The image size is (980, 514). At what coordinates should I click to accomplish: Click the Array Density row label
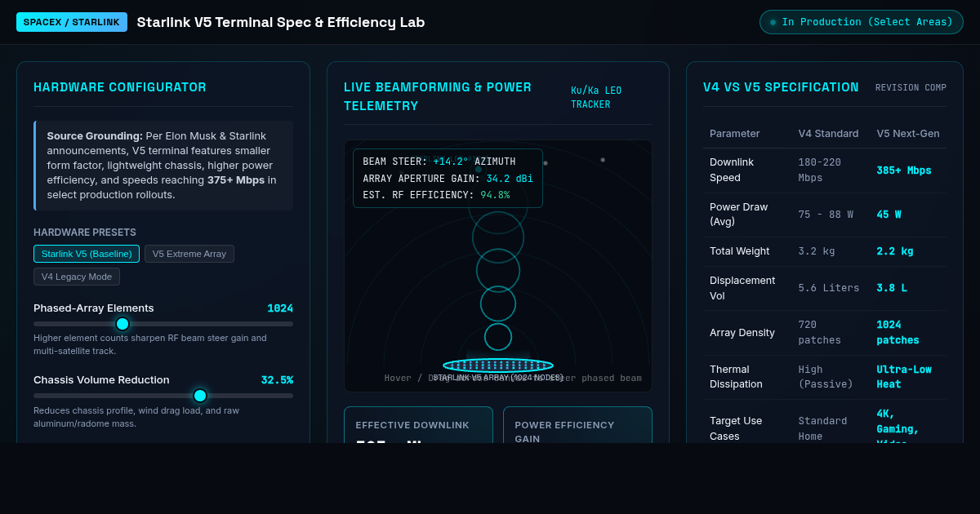tap(742, 333)
